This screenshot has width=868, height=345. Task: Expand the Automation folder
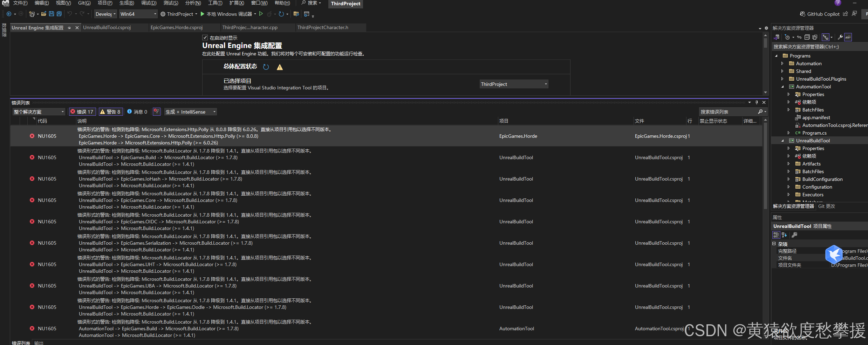click(782, 63)
